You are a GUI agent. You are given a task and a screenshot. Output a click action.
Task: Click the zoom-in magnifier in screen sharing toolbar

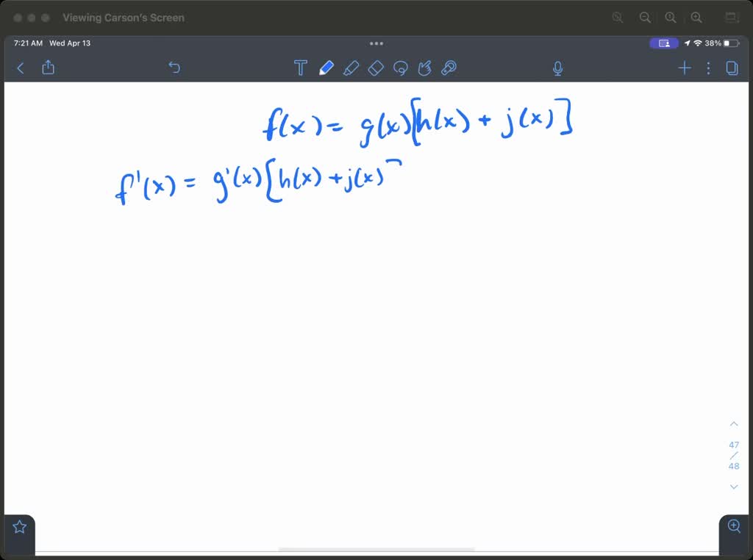tap(696, 17)
